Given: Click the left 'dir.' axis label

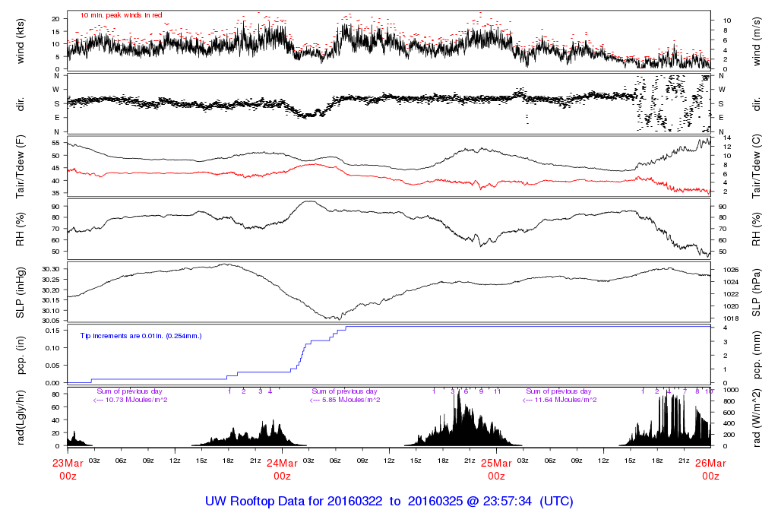Looking at the screenshot, I should [21, 104].
